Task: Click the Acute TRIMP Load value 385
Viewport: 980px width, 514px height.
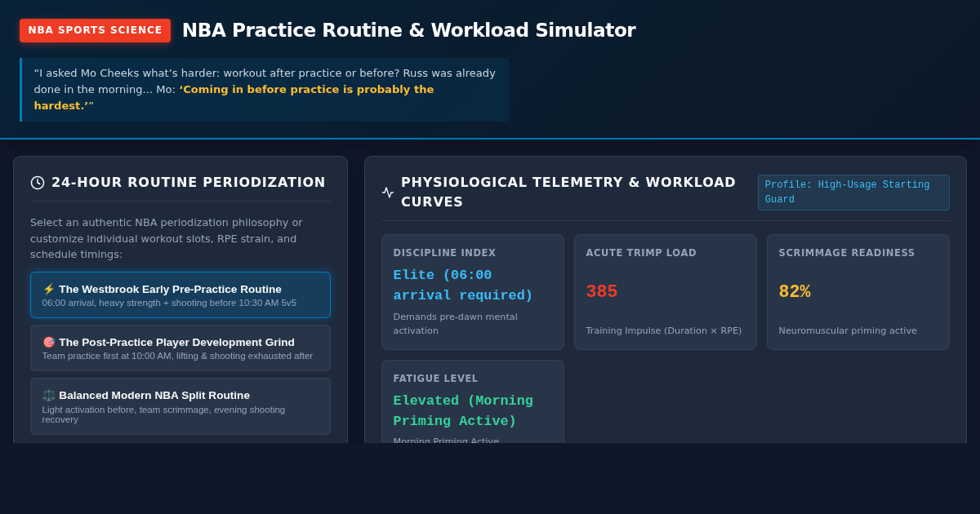Action: click(x=602, y=292)
